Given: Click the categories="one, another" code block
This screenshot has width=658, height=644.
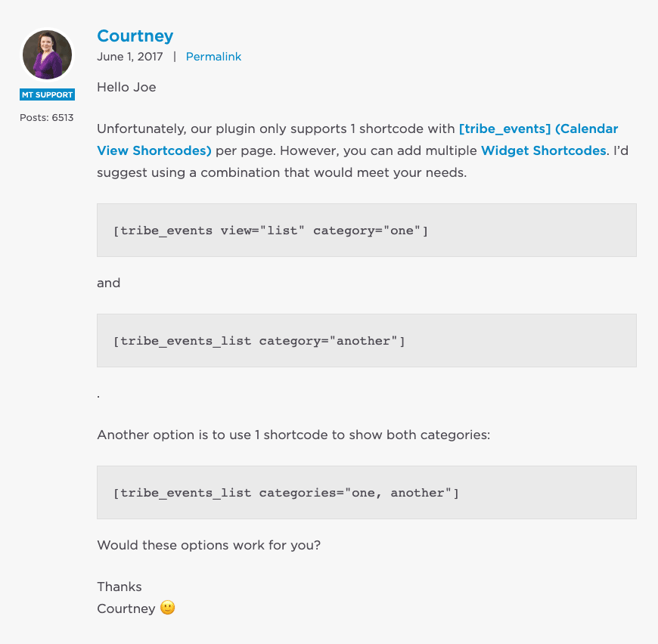Looking at the screenshot, I should pyautogui.click(x=366, y=492).
